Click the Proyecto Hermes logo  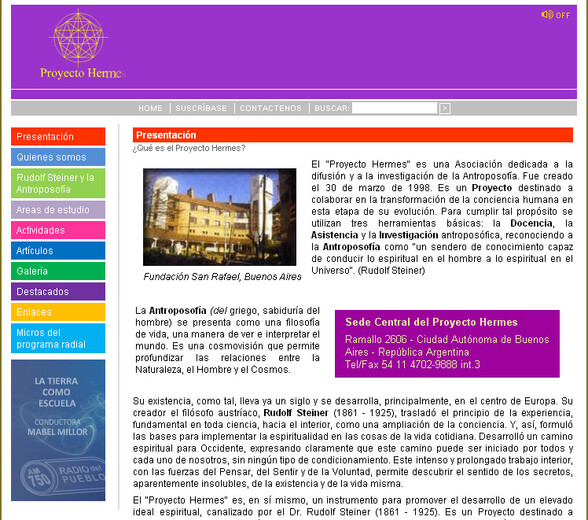[x=81, y=45]
